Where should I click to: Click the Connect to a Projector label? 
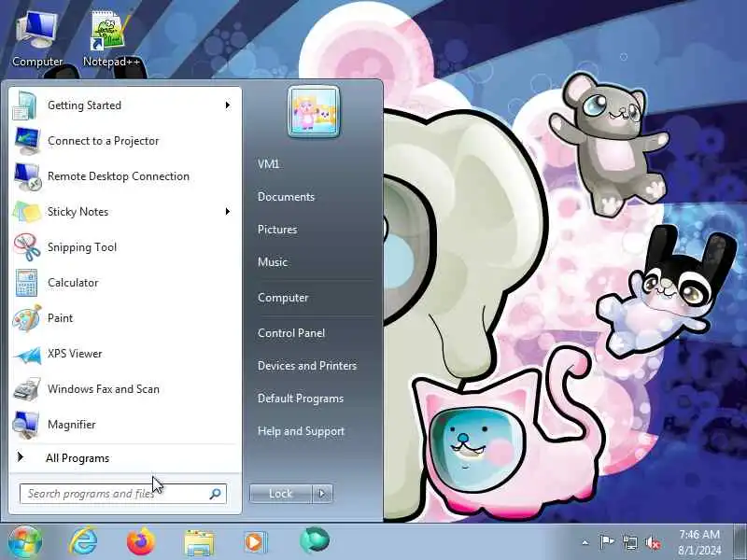pyautogui.click(x=103, y=141)
